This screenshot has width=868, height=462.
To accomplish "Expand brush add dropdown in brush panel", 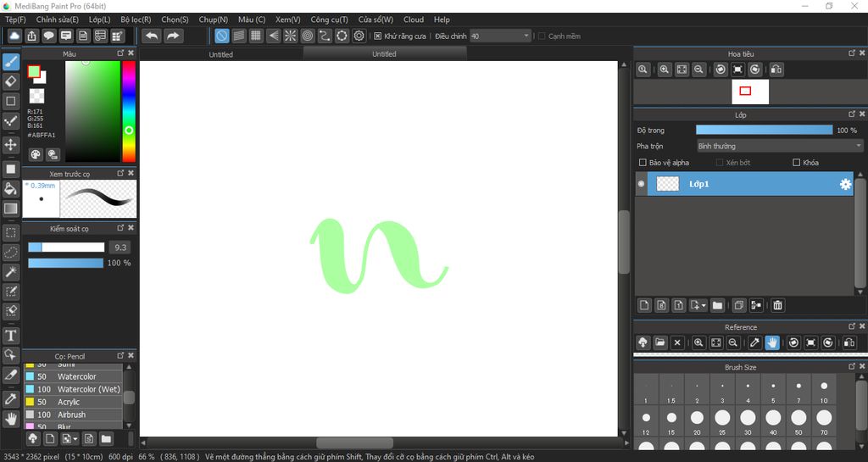I will click(x=75, y=439).
